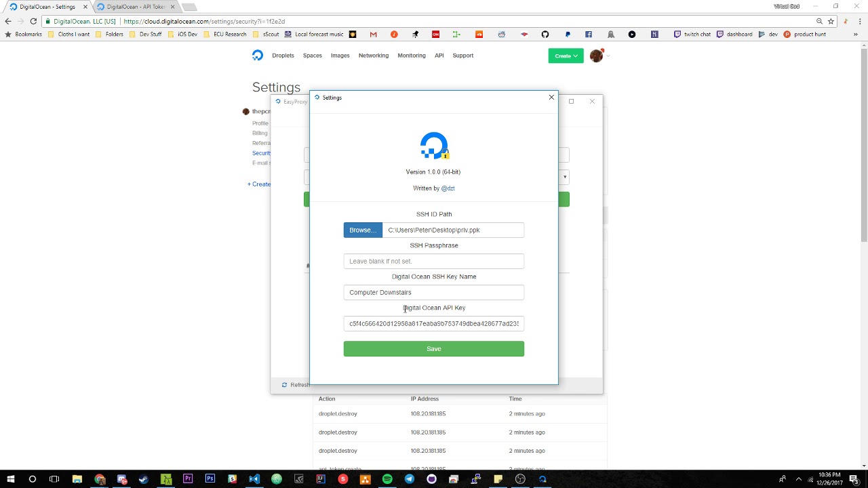Viewport: 868px width, 488px height.
Task: Click the Security link in the settings sidebar
Action: point(261,153)
